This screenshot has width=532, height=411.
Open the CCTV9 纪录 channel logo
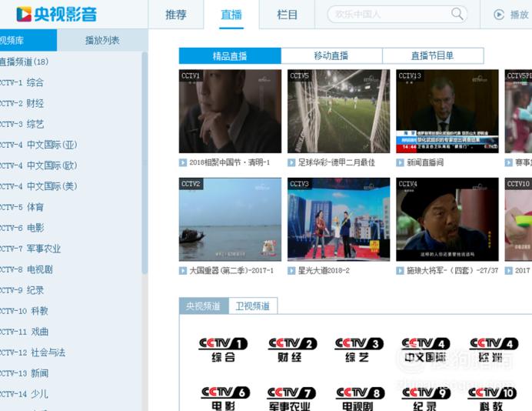[426, 399]
